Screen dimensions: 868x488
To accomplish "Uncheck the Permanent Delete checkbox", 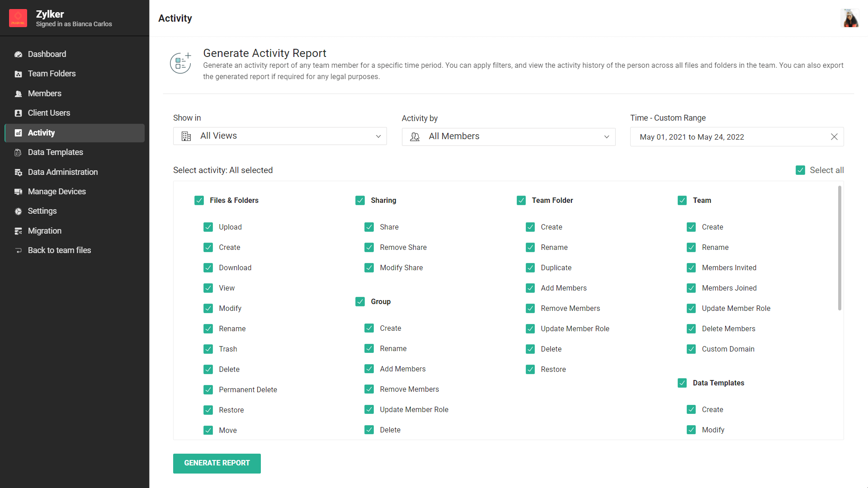I will (208, 389).
